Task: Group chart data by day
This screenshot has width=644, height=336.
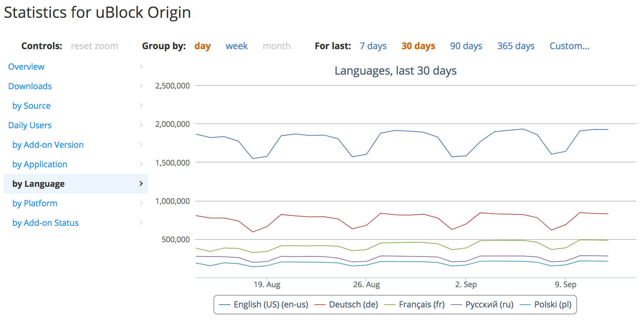Action: pos(202,46)
